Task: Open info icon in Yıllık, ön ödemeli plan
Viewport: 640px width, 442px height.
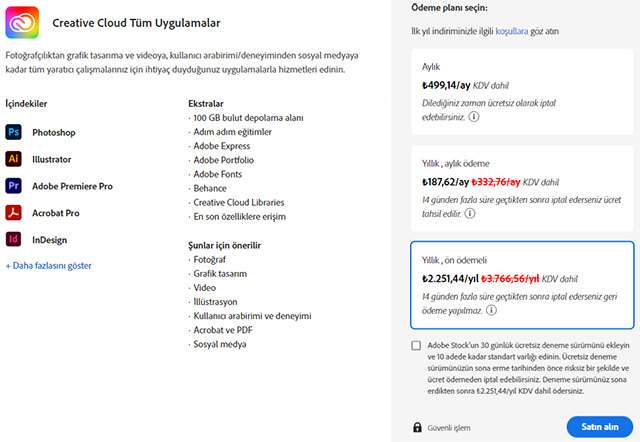Action: 492,310
